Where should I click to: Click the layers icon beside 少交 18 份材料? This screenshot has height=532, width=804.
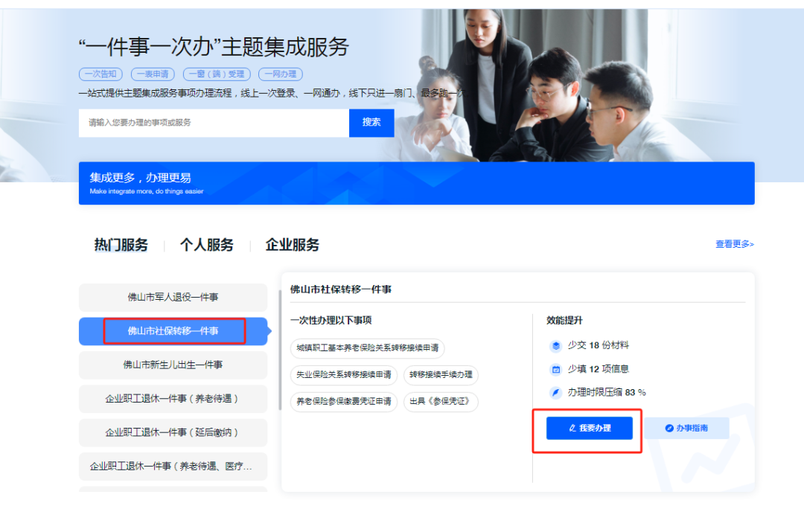point(556,345)
